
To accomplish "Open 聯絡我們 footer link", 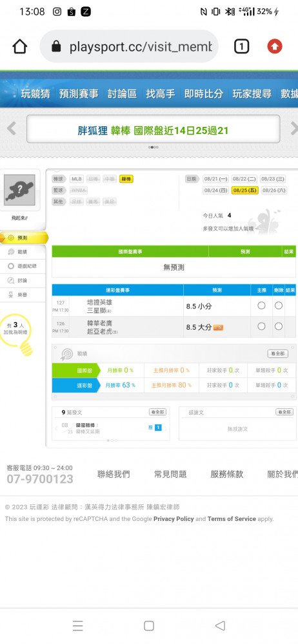I will click(114, 474).
